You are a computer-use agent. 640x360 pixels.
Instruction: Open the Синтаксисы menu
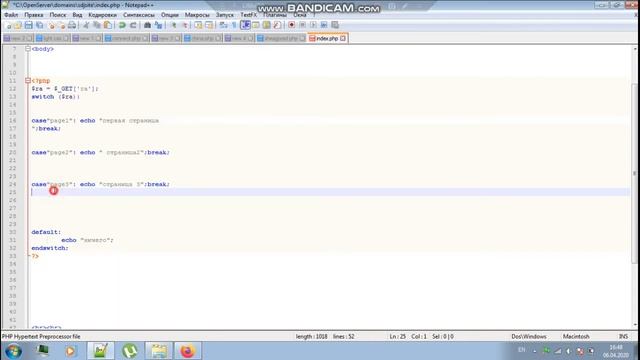click(139, 15)
